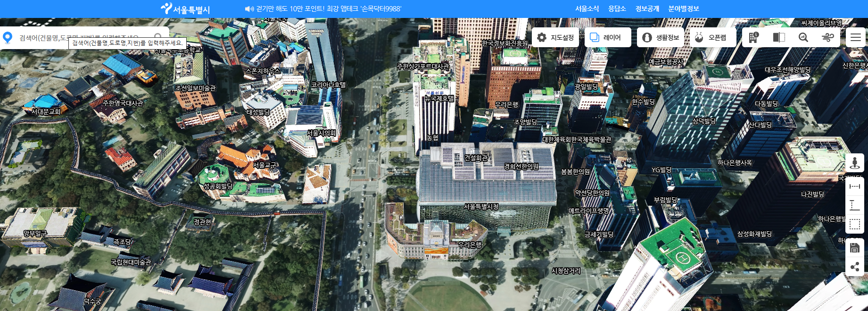
Task: Click the 서대문교회 map label
Action: tap(46, 111)
